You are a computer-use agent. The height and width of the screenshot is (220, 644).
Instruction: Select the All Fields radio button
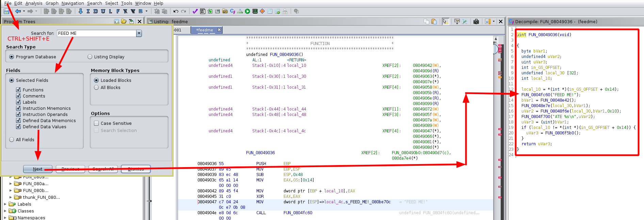[12, 140]
